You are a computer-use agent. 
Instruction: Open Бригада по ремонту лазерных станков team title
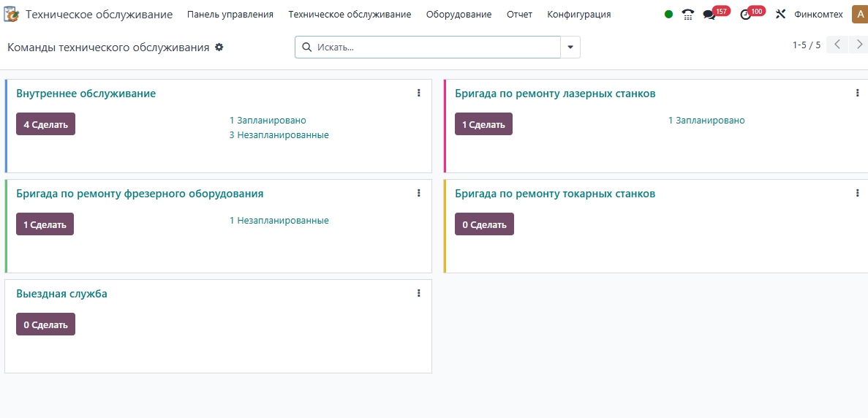pos(555,94)
